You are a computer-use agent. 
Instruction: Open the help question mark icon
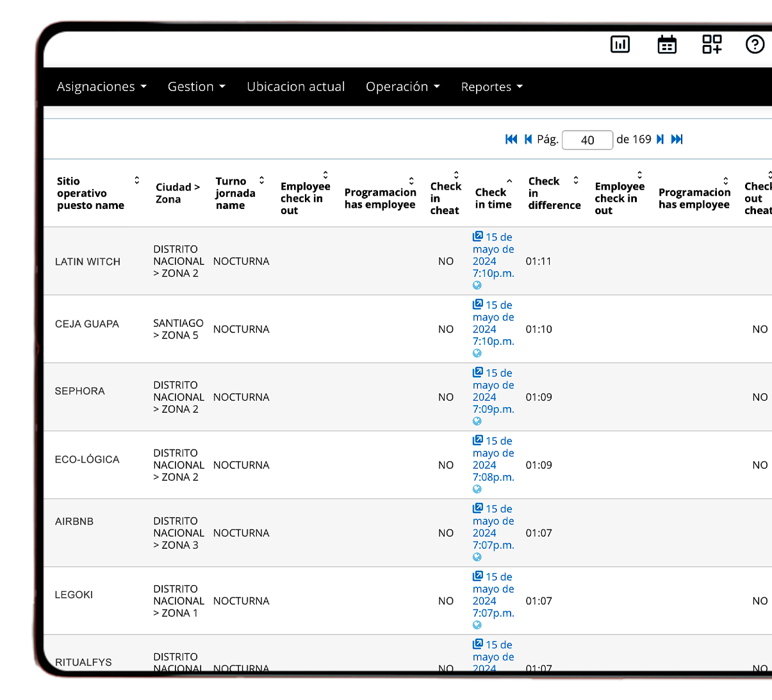[x=755, y=45]
